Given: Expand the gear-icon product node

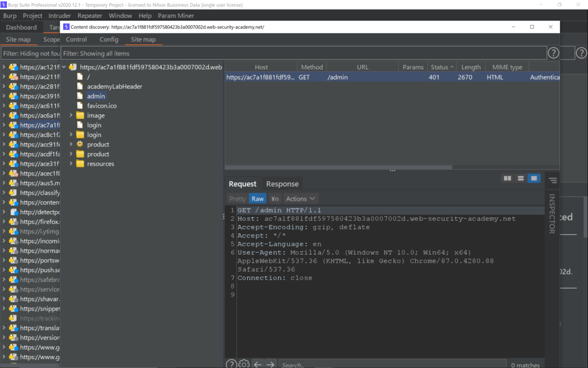Looking at the screenshot, I should (x=71, y=144).
